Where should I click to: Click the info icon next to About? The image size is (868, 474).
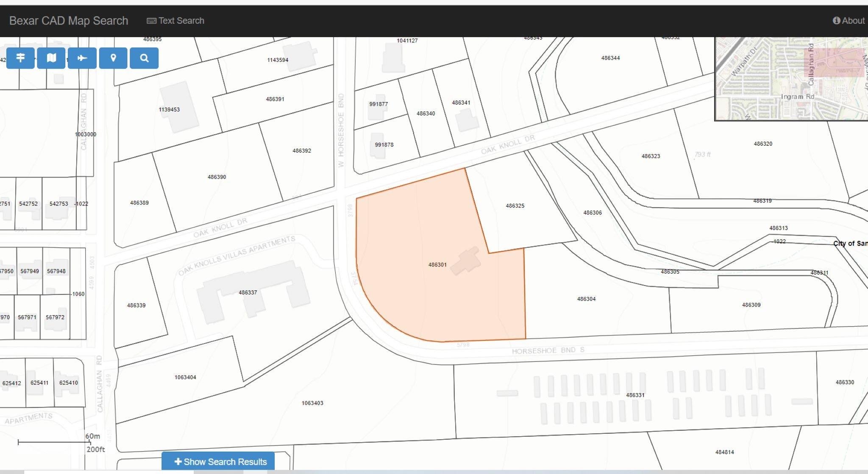click(836, 21)
